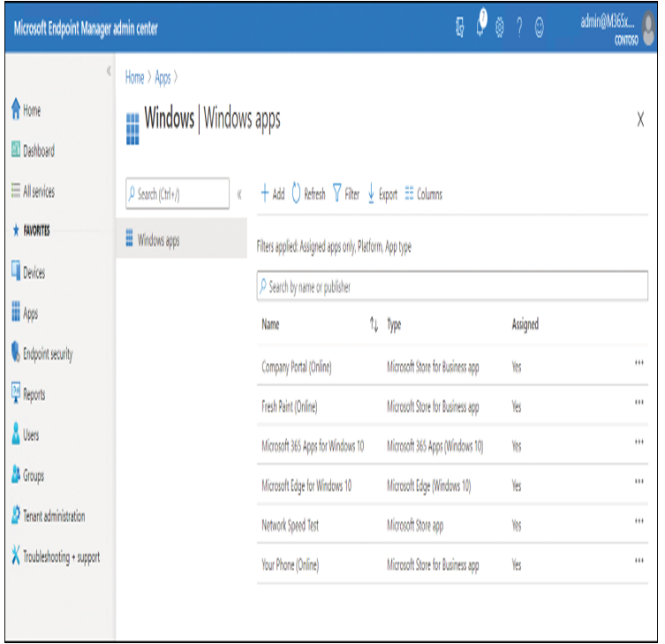Open Troubleshooting + support

pos(56,557)
